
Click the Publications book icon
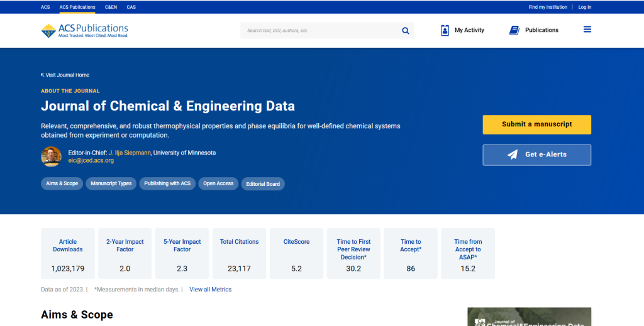click(514, 30)
